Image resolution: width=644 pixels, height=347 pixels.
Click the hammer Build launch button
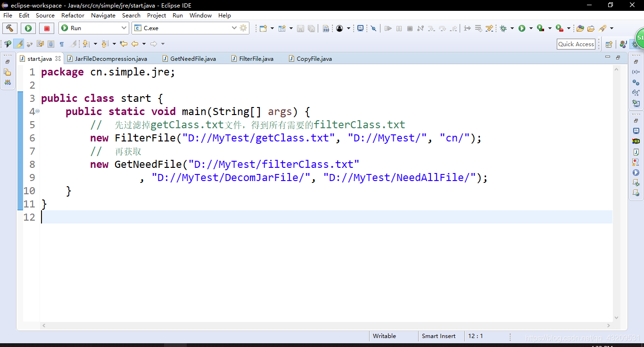[x=10, y=28]
